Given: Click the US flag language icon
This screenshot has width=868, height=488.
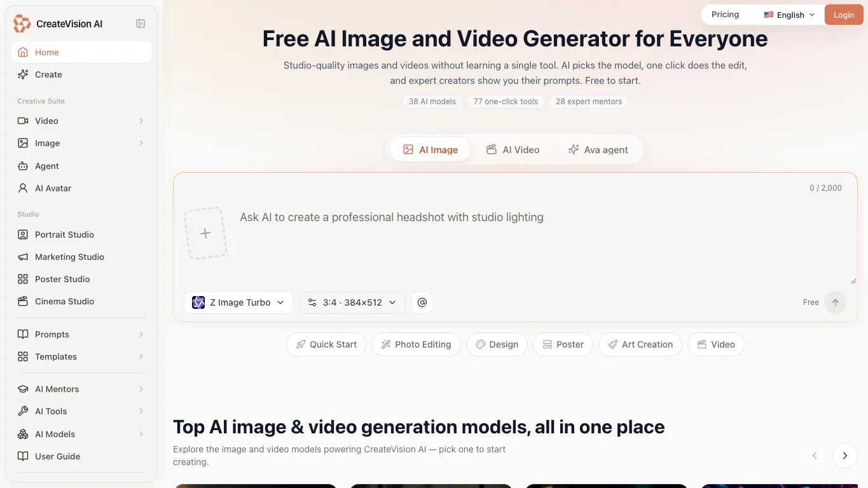Looking at the screenshot, I should (x=769, y=15).
